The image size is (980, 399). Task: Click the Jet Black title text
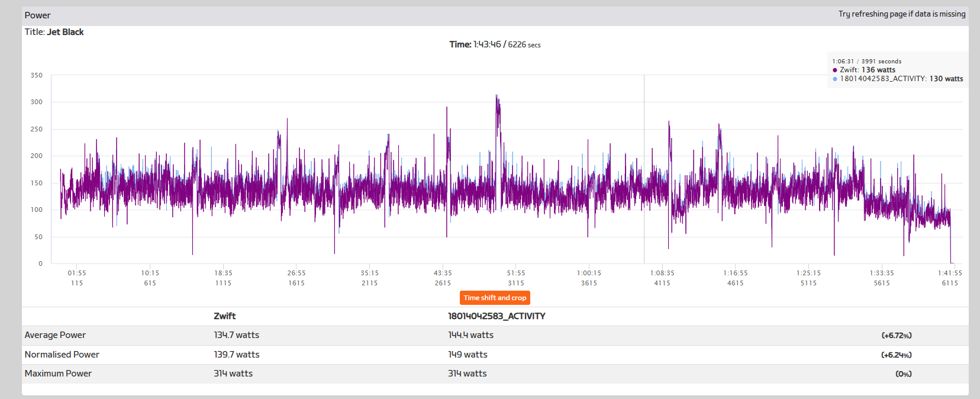(x=65, y=32)
